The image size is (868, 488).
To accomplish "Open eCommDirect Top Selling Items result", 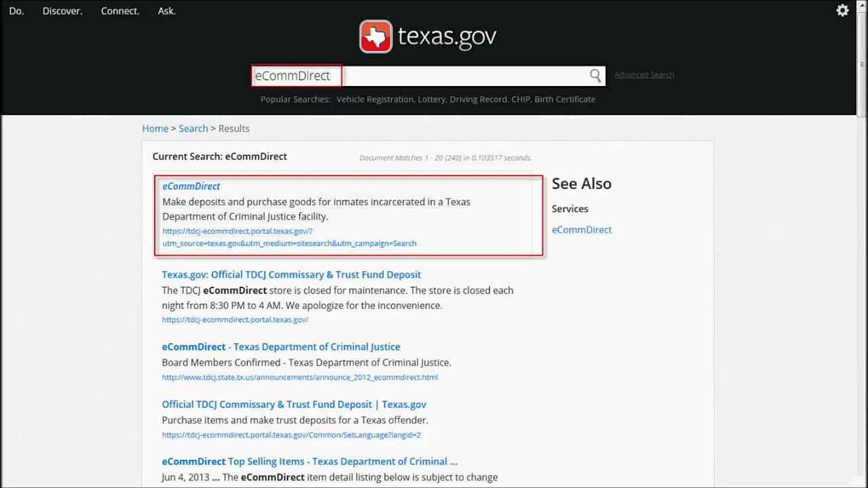I will pyautogui.click(x=309, y=462).
